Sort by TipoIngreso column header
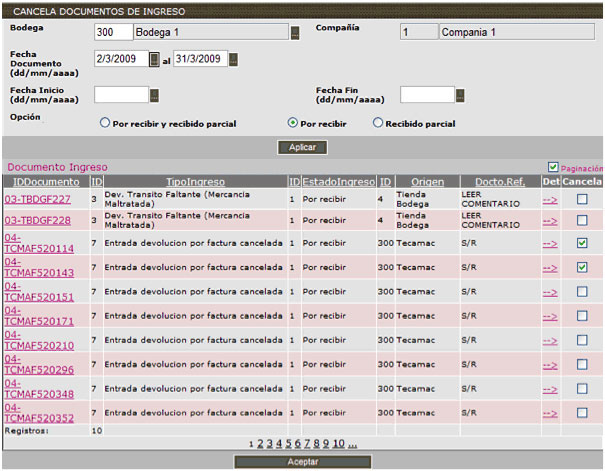Image resolution: width=605 pixels, height=471 pixels. click(x=195, y=182)
